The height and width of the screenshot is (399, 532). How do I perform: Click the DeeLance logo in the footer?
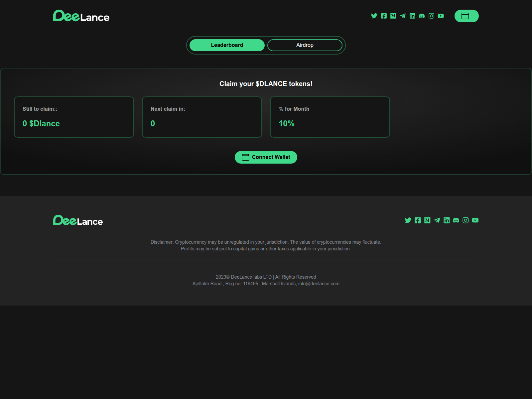click(x=78, y=220)
